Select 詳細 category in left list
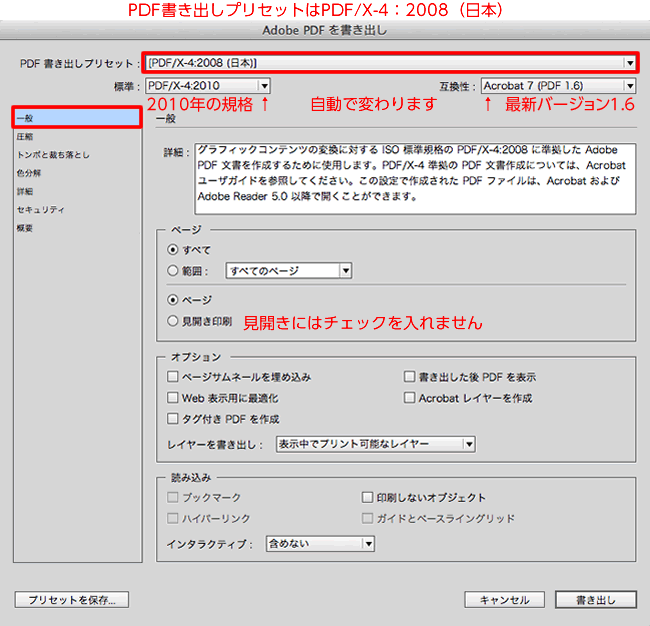Viewport: 650px width, 626px height. click(x=77, y=191)
